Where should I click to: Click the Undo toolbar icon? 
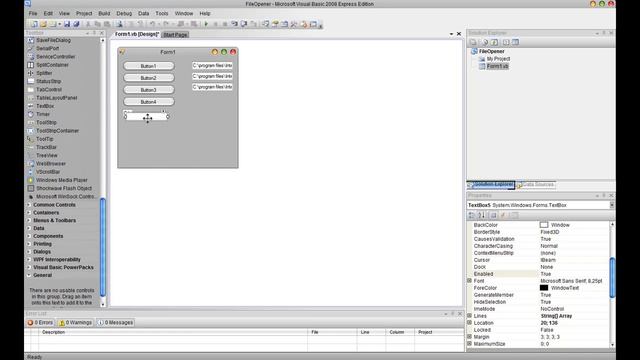pyautogui.click(x=152, y=24)
